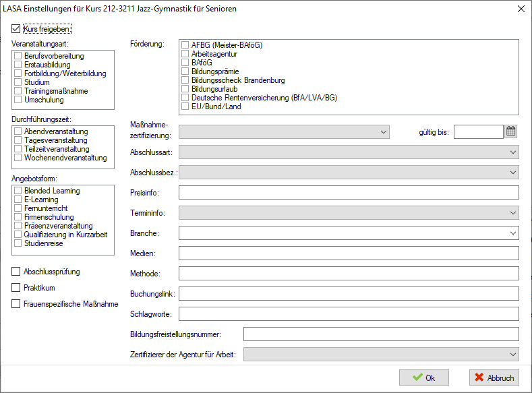Close the LASA Einstellungen dialog
The width and height of the screenshot is (532, 393).
[x=521, y=9]
